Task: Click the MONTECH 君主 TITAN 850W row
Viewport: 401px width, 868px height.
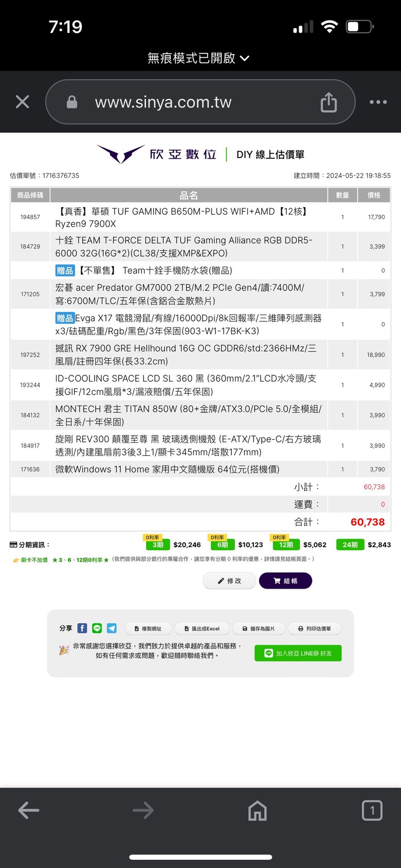Action: pos(200,415)
